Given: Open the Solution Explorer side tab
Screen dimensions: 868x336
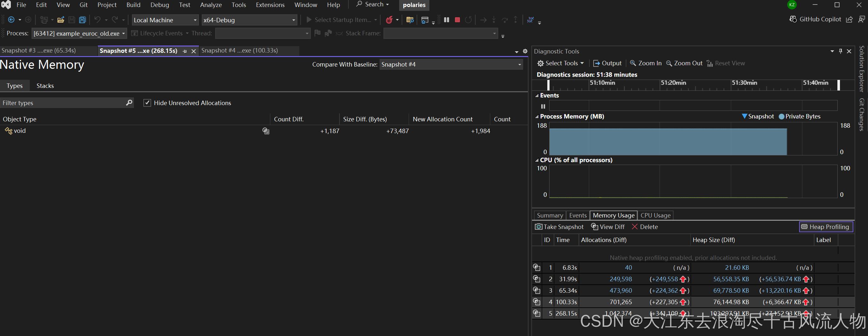Looking at the screenshot, I should (862, 69).
